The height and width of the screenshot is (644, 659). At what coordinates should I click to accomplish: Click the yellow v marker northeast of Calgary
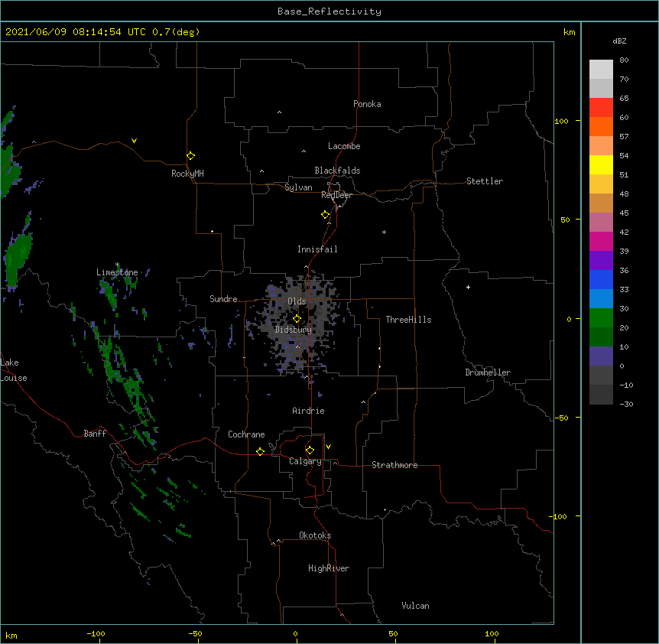tap(328, 447)
